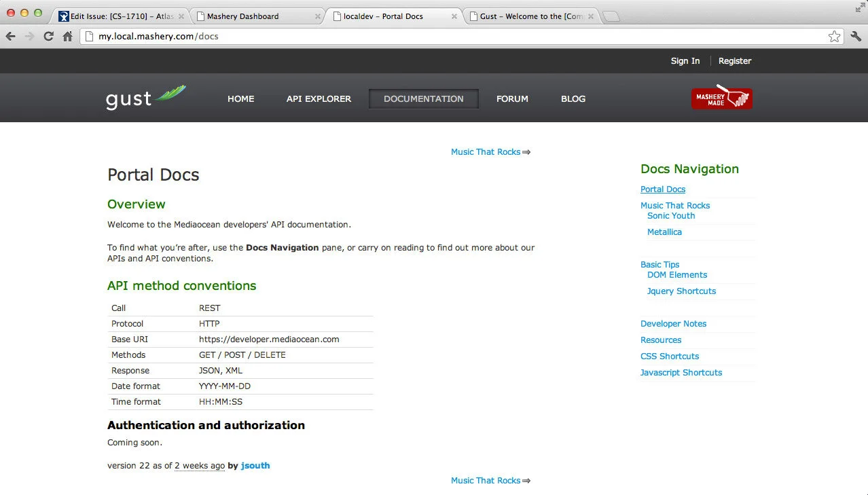Open the Metallica docs page
The height and width of the screenshot is (495, 868).
point(664,232)
